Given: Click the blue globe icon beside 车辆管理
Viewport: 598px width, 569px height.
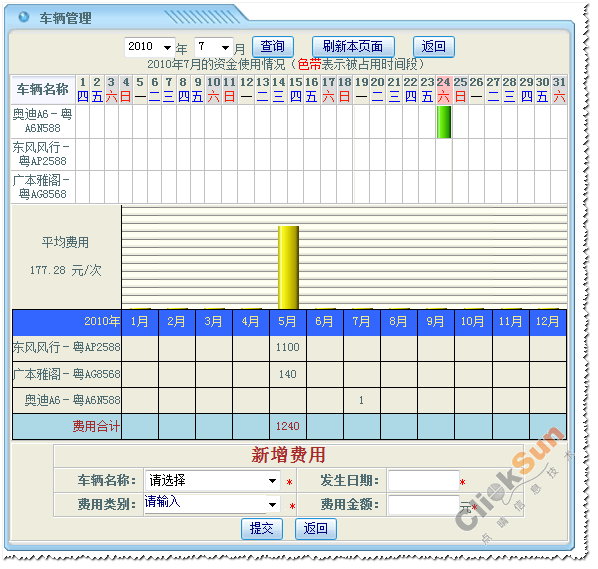Looking at the screenshot, I should (x=24, y=17).
